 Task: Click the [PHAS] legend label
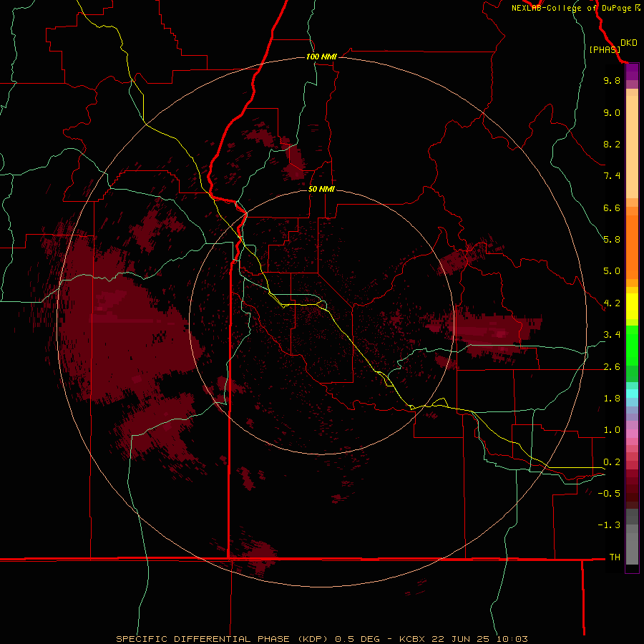(x=605, y=49)
